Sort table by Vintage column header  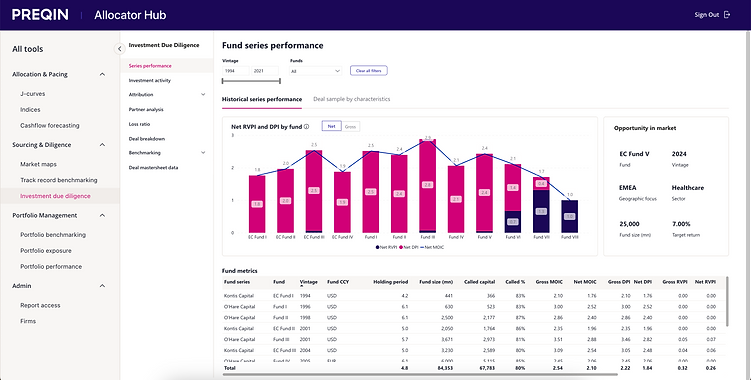(308, 282)
